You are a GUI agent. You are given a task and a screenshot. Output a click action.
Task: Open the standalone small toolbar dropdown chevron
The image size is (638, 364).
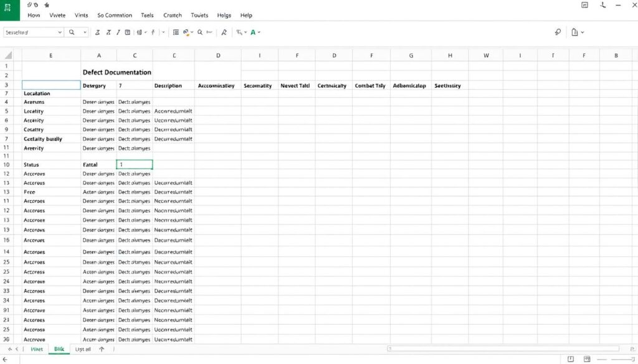point(164,32)
